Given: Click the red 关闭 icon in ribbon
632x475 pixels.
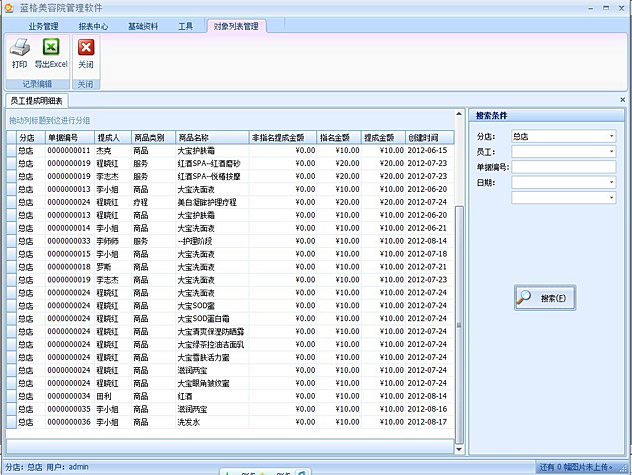Looking at the screenshot, I should (86, 47).
